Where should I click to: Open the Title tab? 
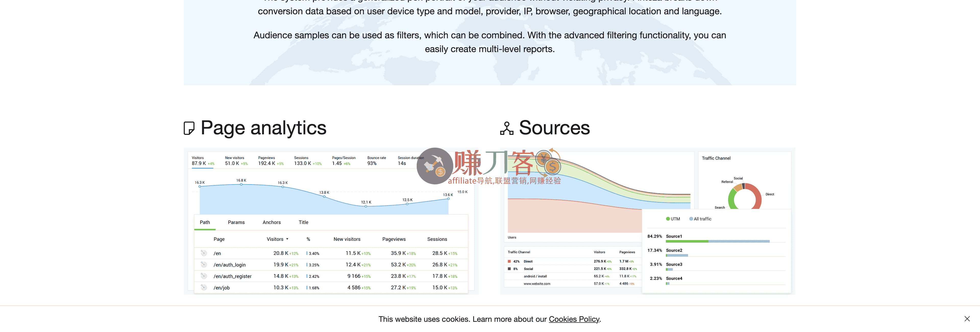point(303,222)
